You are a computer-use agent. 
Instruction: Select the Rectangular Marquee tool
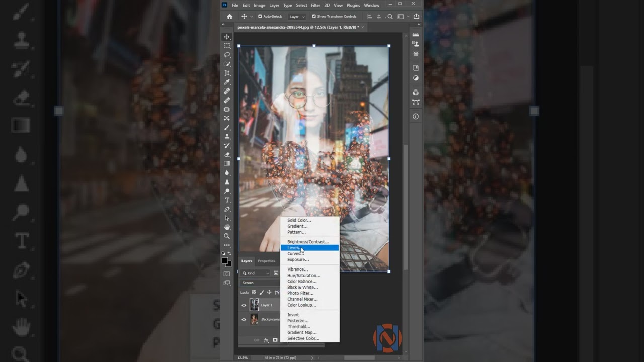tap(227, 46)
